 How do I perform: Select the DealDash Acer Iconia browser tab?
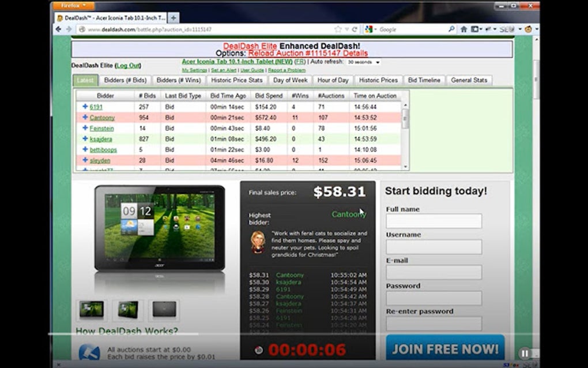click(111, 18)
